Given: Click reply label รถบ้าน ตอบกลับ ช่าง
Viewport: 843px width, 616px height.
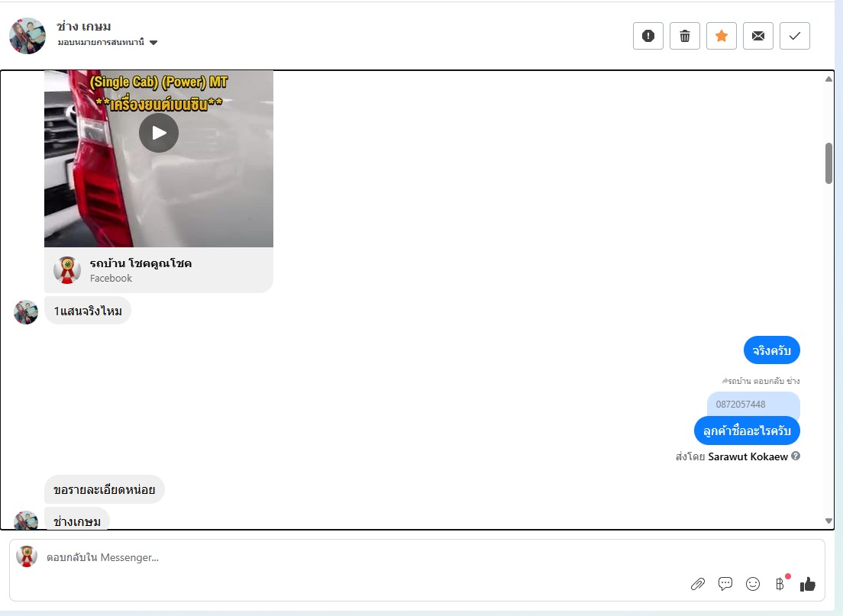Looking at the screenshot, I should [x=761, y=381].
